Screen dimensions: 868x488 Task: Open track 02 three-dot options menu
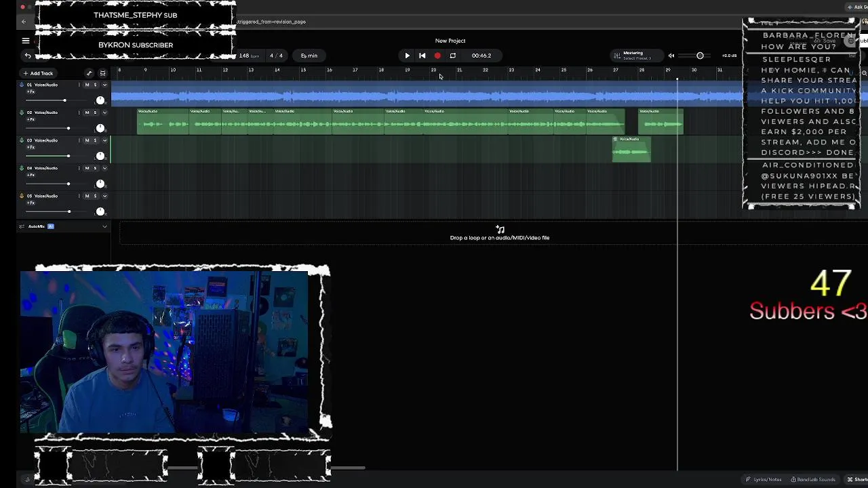[x=79, y=113]
